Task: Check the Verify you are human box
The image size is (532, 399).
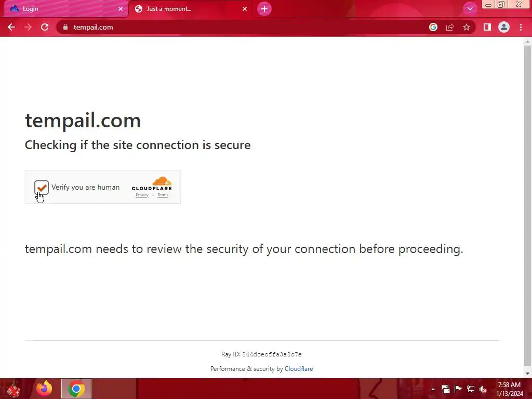Action: (42, 187)
